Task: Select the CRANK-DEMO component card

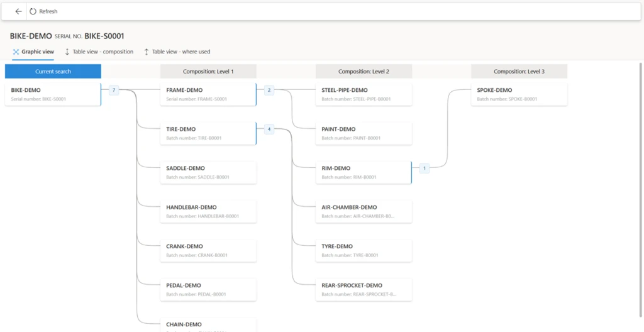Action: point(208,250)
